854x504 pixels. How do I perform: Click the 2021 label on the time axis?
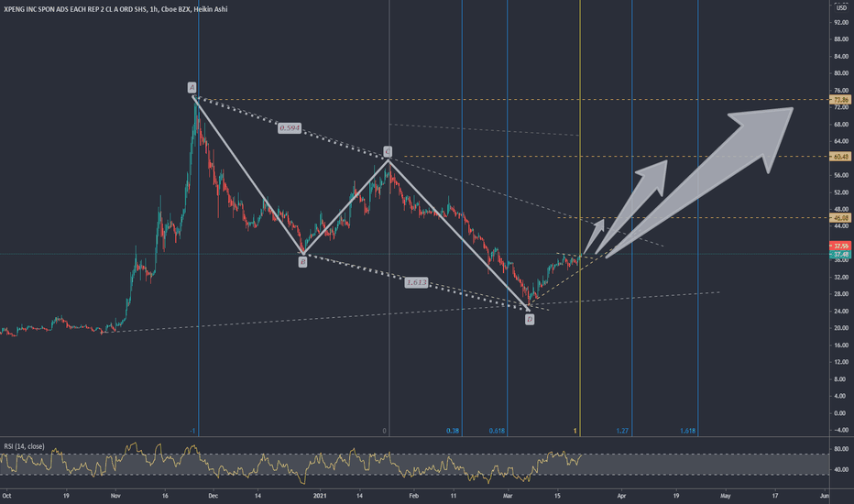[x=321, y=496]
